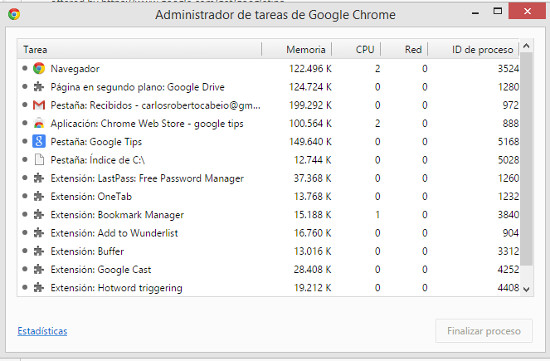This screenshot has height=361, width=550.
Task: Click the puzzle icon for Add to Wunderlist
Action: 39,233
